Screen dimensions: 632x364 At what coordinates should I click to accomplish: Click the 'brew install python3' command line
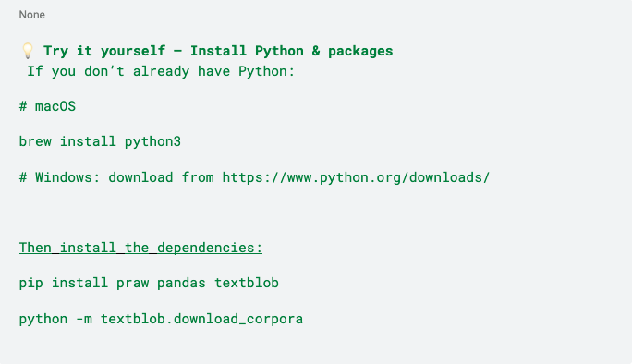(x=100, y=141)
